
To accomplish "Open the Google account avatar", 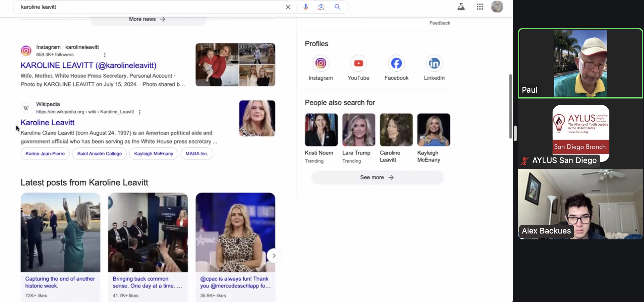I will (x=497, y=7).
